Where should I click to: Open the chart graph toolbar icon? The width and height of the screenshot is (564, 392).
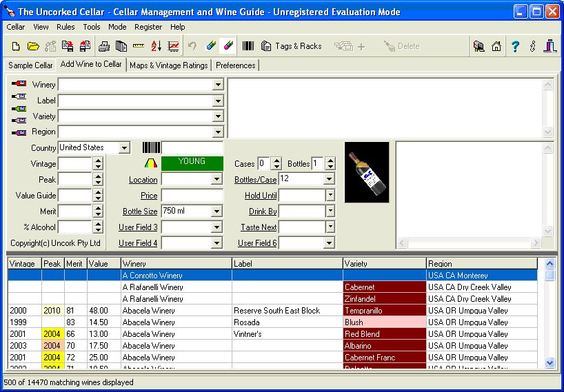(174, 46)
